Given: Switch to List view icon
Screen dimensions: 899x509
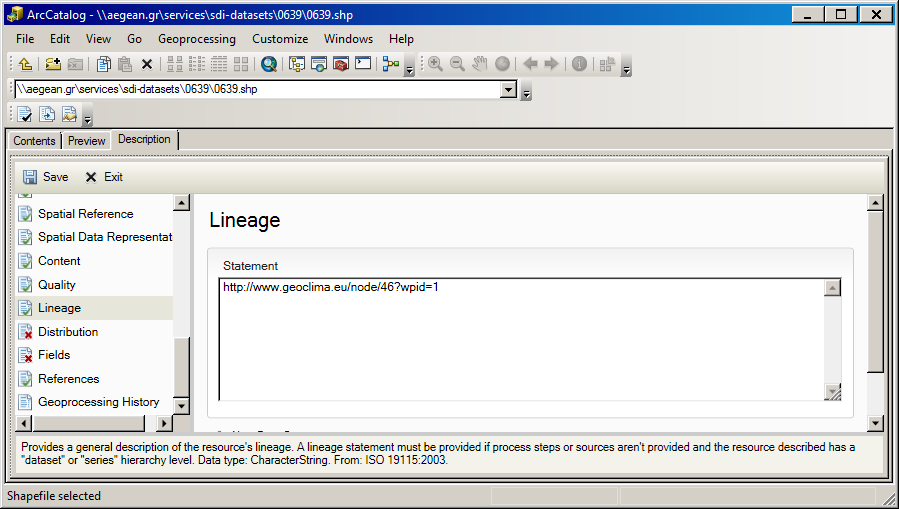Looking at the screenshot, I should [197, 64].
